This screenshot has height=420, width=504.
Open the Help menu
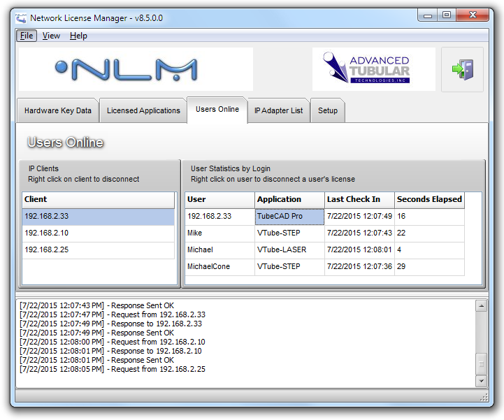coord(78,36)
